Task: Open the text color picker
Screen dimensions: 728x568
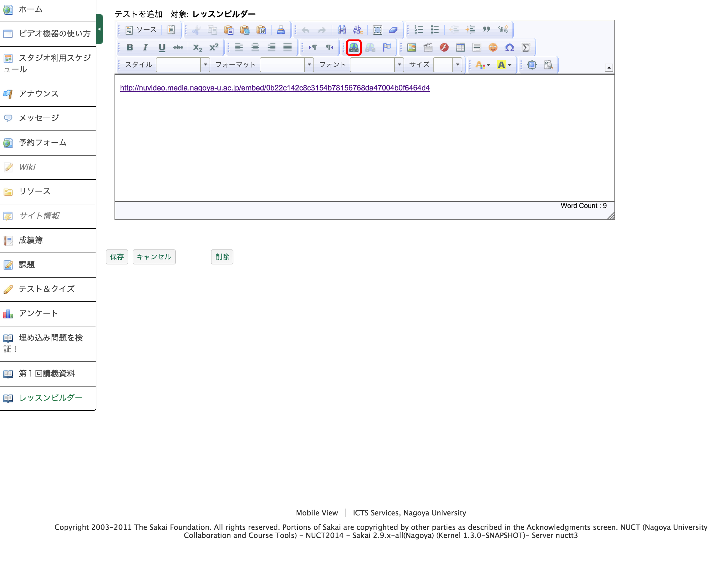Action: [482, 65]
